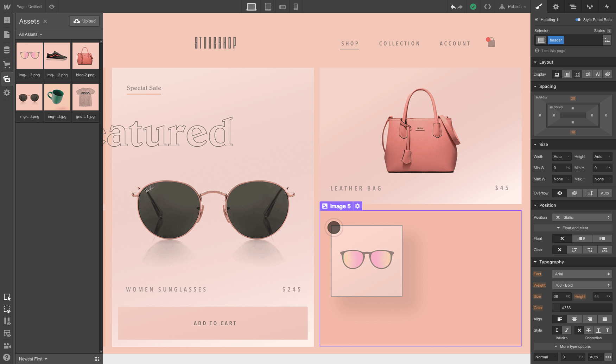Screen dimensions: 616x364
Task: Collapse the Typography section
Action: coord(535,262)
